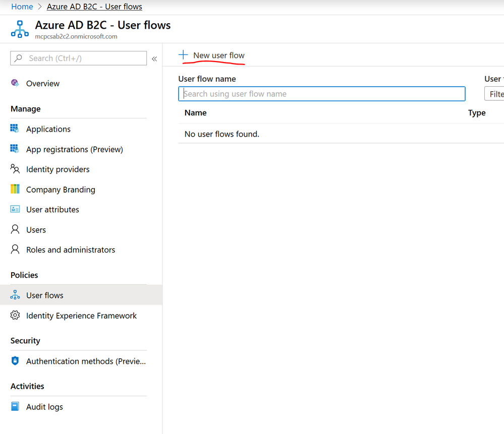Image resolution: width=504 pixels, height=434 pixels.
Task: Focus the sidebar Search (Ctrl+/) field
Action: pos(78,58)
